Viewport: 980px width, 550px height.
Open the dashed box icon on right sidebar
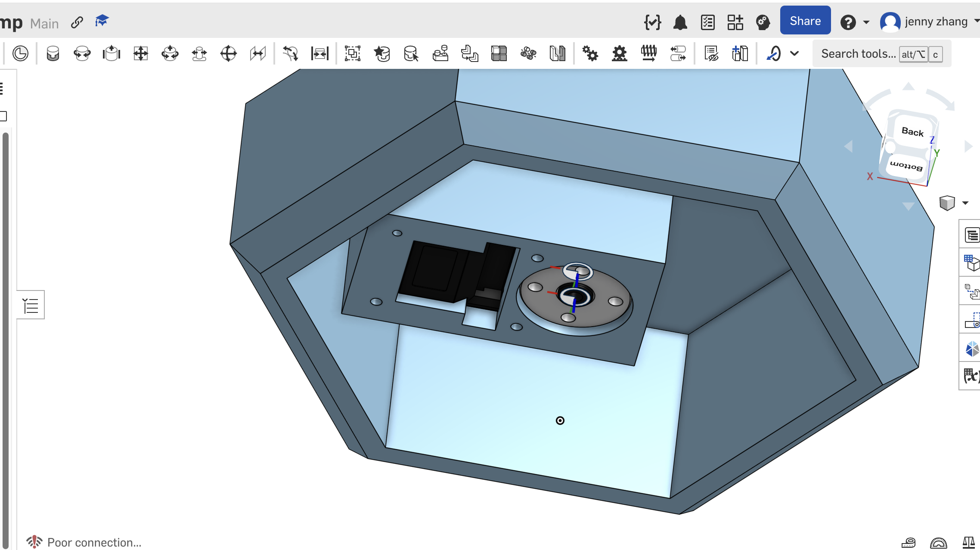[971, 320]
